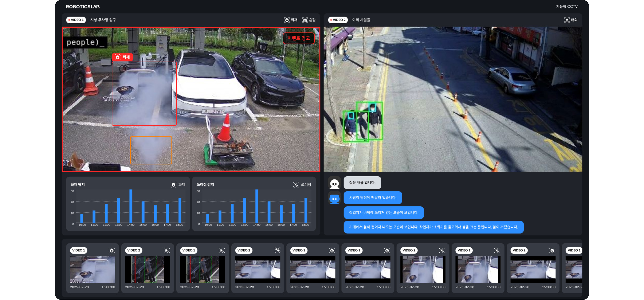
Task: Click the fire icon on the 화재 탐지 chart panel
Action: point(174,184)
